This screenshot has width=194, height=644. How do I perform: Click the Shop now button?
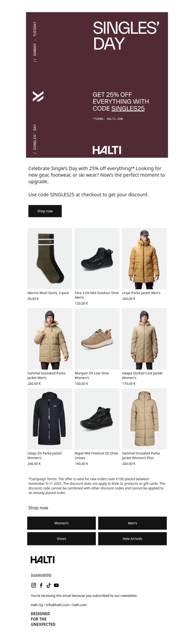(45, 211)
